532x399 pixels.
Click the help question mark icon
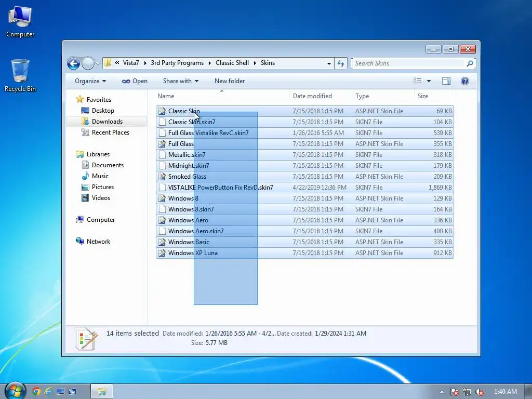[465, 81]
